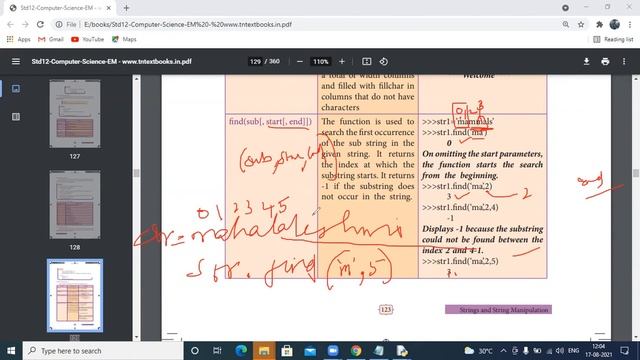The width and height of the screenshot is (640, 360).
Task: Bookmark this page with the star icon
Action: pyautogui.click(x=581, y=24)
